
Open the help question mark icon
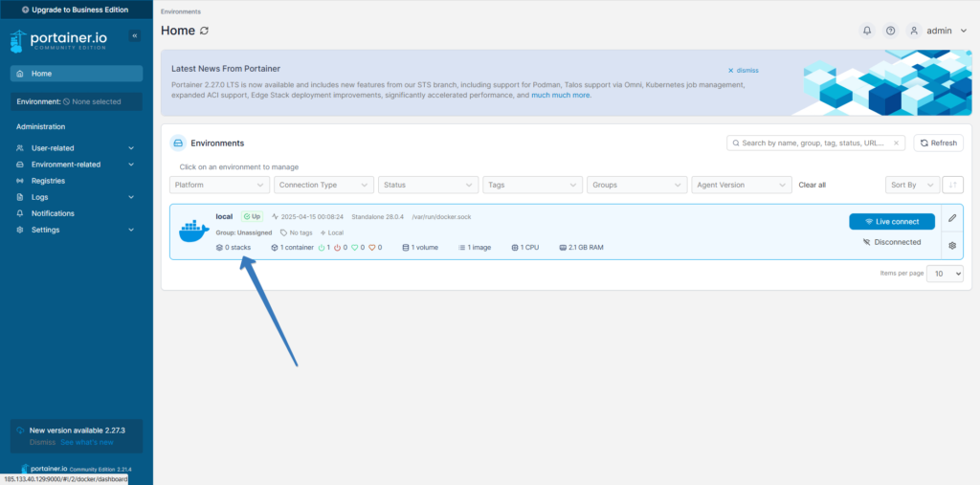891,31
